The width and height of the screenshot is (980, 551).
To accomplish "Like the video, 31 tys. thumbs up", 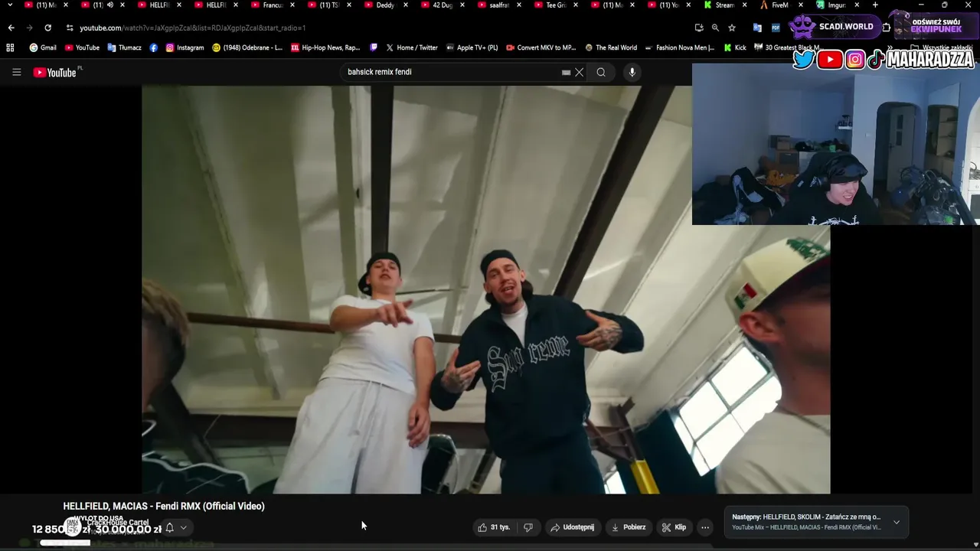I will (x=494, y=527).
